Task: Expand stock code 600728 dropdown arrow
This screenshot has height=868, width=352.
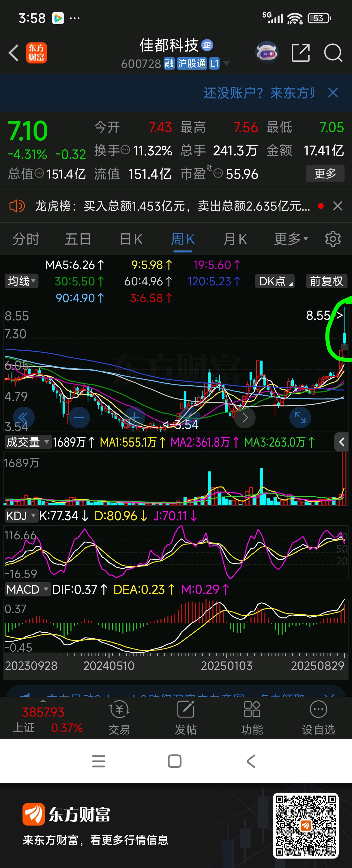Action: [x=226, y=63]
